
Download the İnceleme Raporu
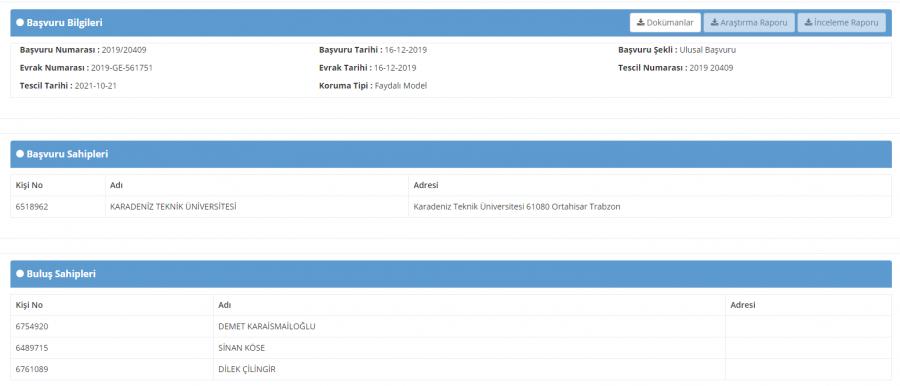point(841,23)
